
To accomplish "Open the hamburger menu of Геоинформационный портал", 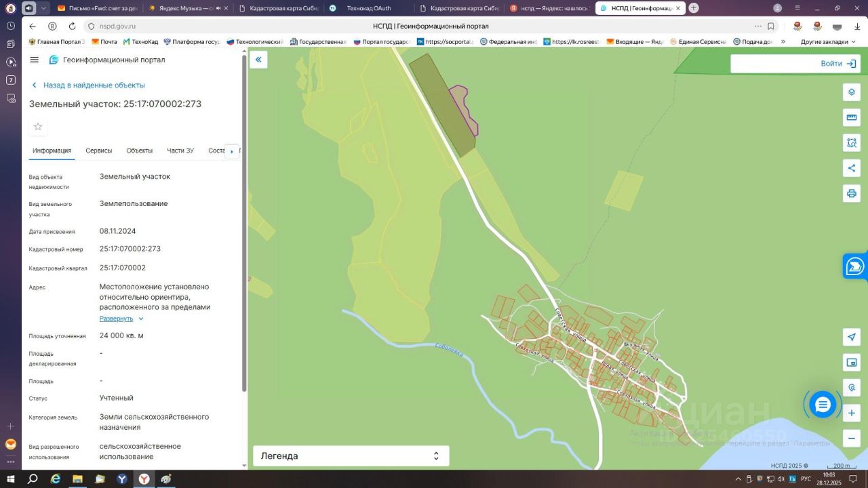I will pyautogui.click(x=35, y=60).
